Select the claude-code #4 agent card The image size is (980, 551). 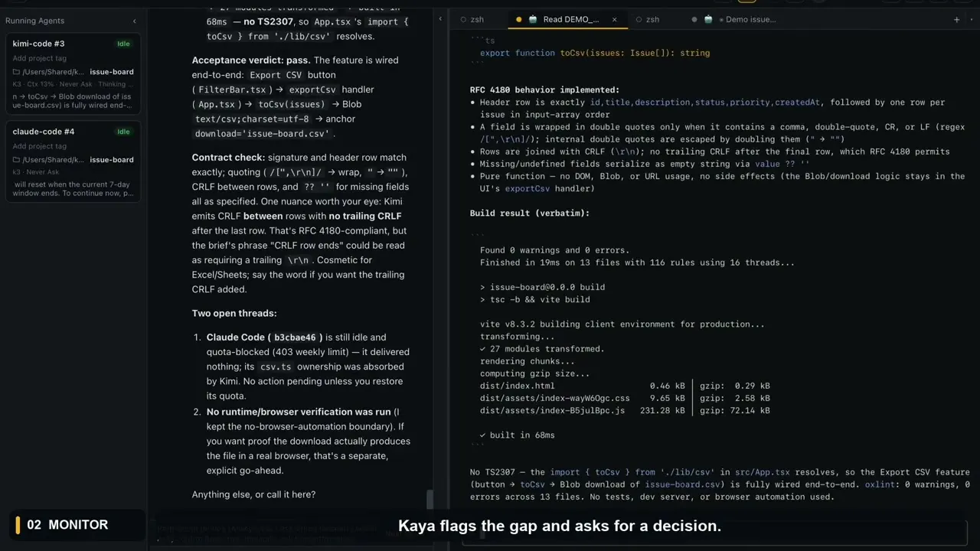coord(73,162)
